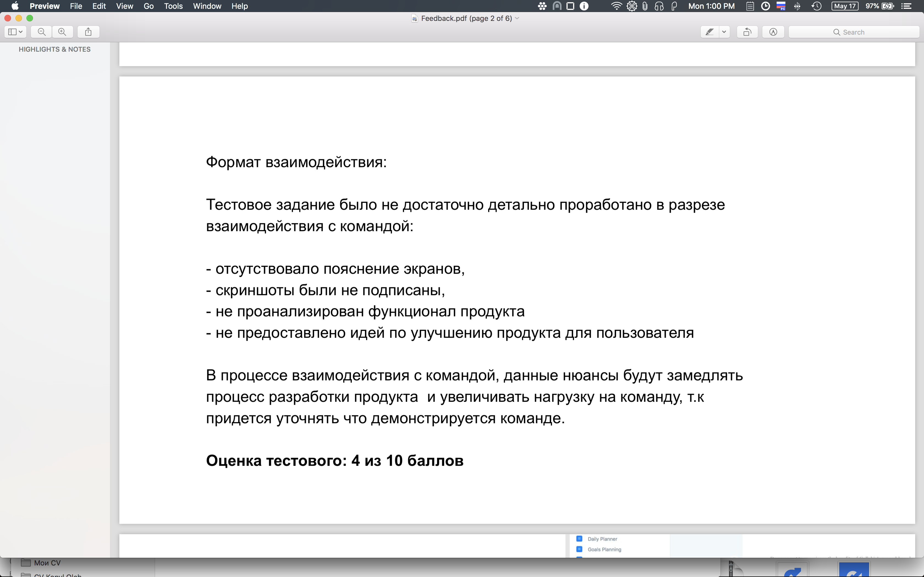
Task: Open Bluetooth status menu
Action: tap(797, 6)
